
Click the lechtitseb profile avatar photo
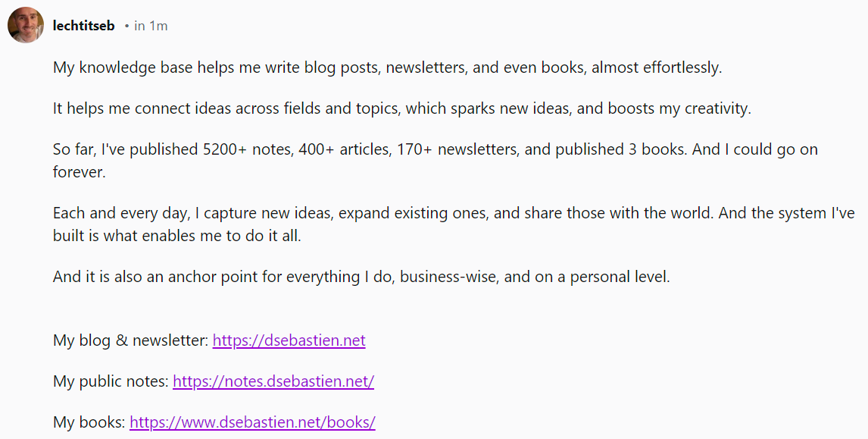26,25
